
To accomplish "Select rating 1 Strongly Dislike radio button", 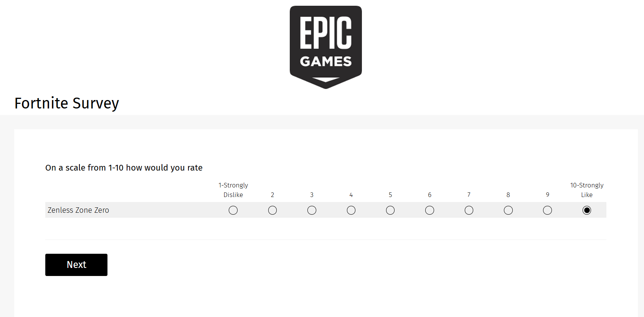I will pyautogui.click(x=233, y=210).
